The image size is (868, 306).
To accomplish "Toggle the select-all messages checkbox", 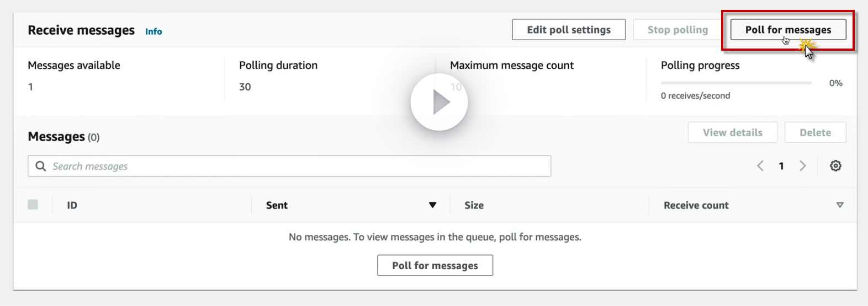I will click(x=33, y=205).
